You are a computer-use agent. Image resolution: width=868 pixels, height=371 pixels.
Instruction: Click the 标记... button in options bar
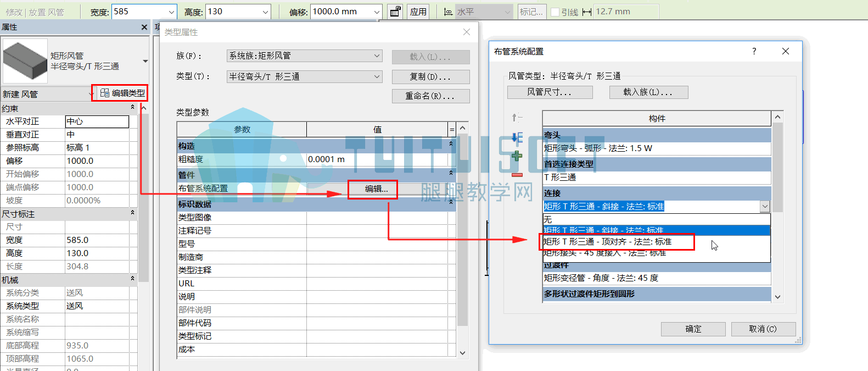point(531,12)
